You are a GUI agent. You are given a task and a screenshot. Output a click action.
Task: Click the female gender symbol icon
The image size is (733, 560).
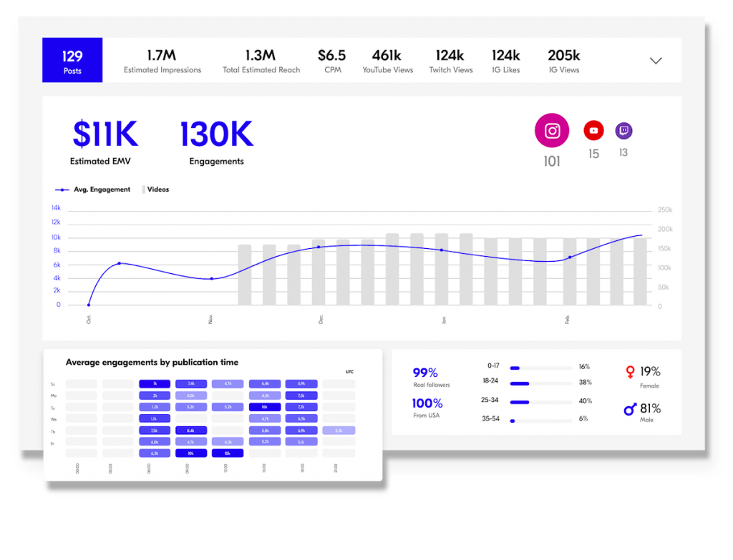click(630, 372)
